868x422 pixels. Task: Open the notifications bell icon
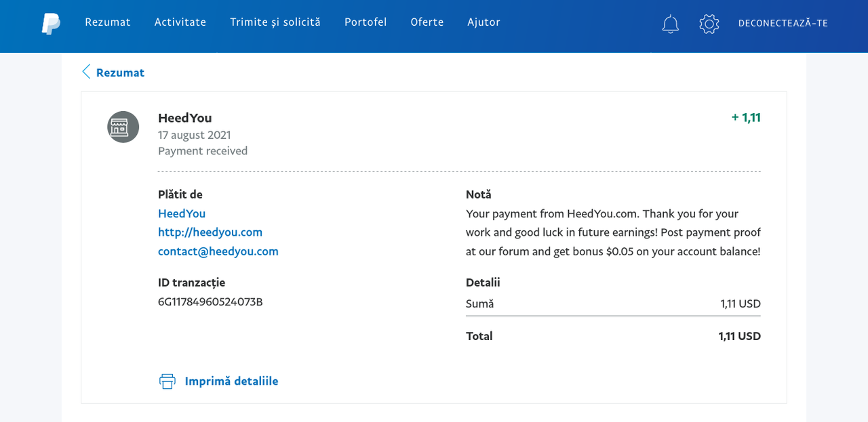[670, 24]
